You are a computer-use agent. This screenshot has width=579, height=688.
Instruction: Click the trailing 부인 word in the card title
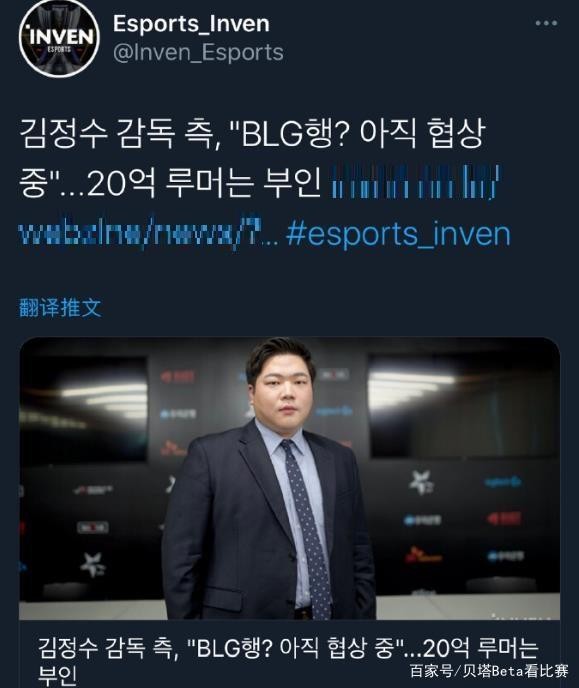(57, 676)
